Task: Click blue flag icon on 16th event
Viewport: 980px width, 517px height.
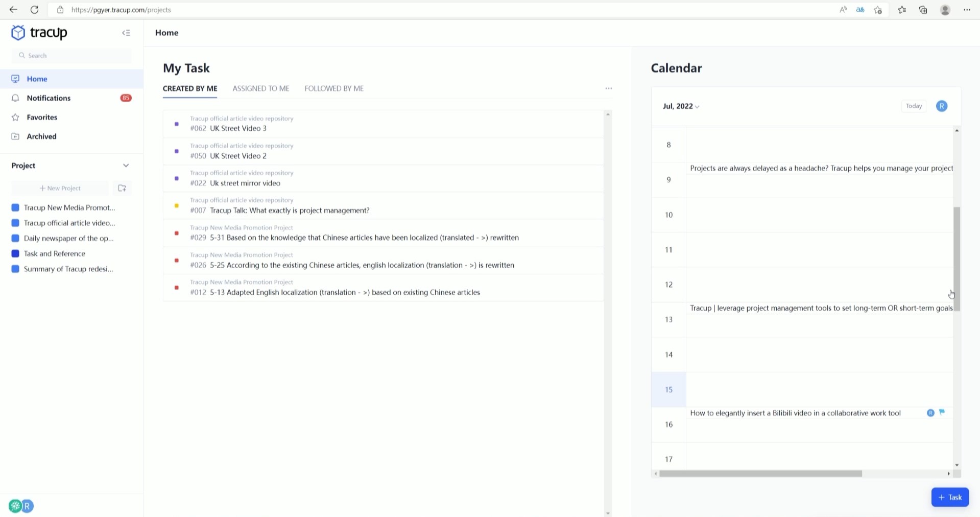Action: pyautogui.click(x=942, y=412)
